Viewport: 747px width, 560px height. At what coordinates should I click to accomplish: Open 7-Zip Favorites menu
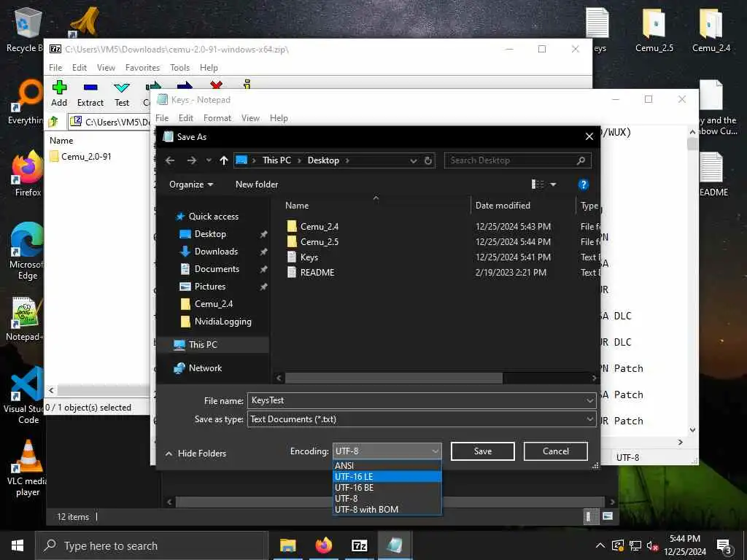click(142, 68)
